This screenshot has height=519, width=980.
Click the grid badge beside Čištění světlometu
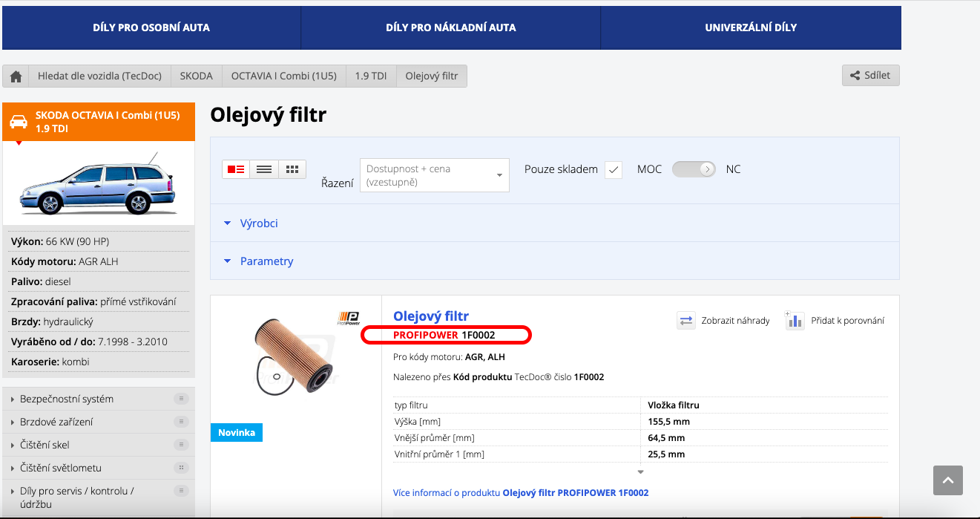click(x=180, y=468)
